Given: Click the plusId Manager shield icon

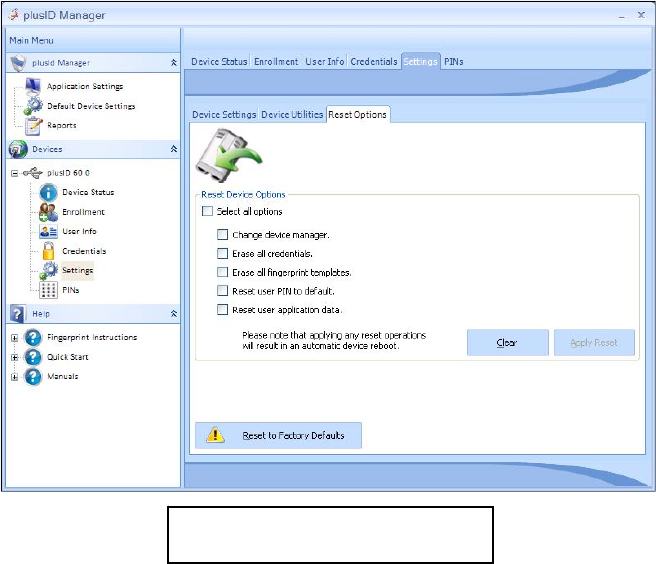Looking at the screenshot, I should pos(19,63).
